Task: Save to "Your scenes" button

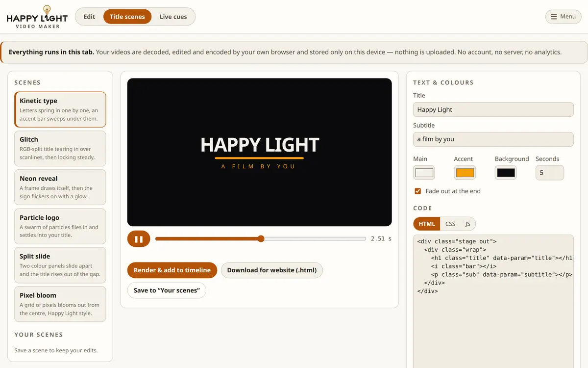Action: [x=167, y=290]
